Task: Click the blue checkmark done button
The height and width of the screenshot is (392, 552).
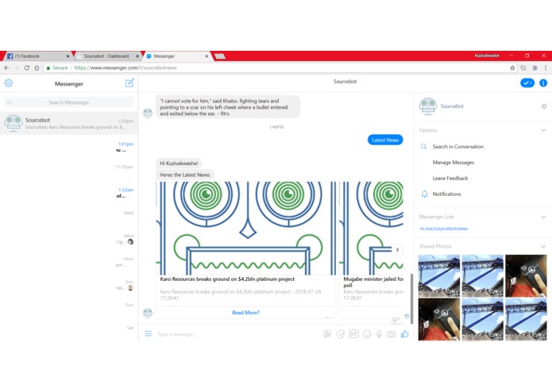Action: [x=527, y=83]
